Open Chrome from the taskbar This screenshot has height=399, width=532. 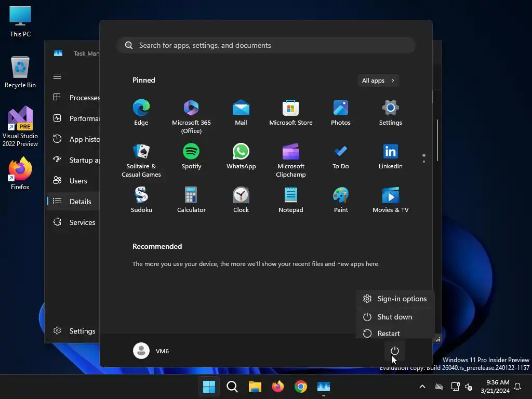[301, 387]
